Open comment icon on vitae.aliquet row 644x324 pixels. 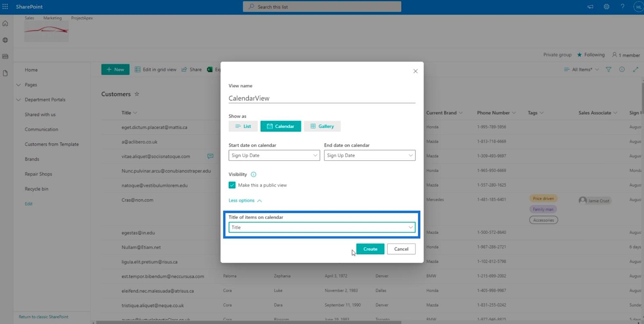210,156
